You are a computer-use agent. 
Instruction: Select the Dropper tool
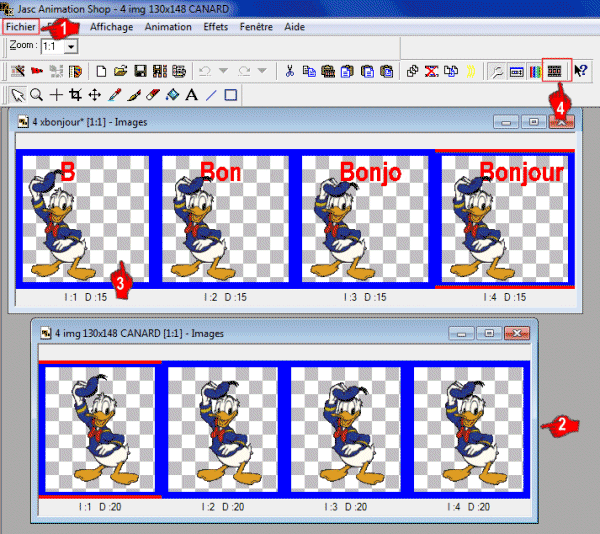[x=114, y=95]
